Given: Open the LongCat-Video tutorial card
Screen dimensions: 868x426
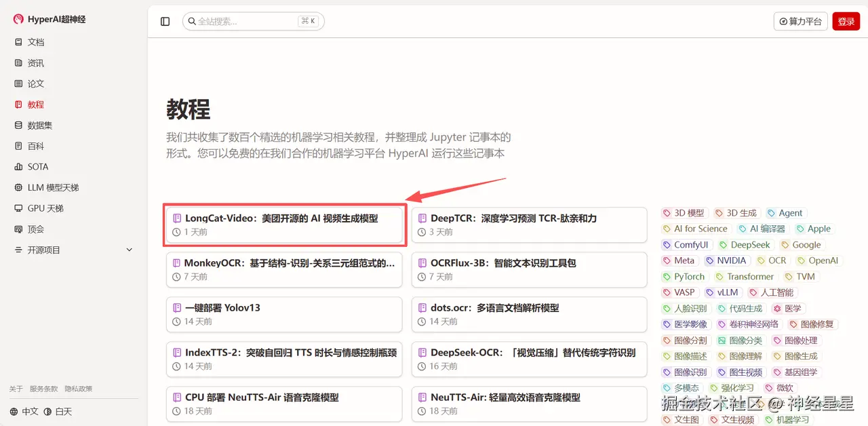Looking at the screenshot, I should [x=284, y=225].
